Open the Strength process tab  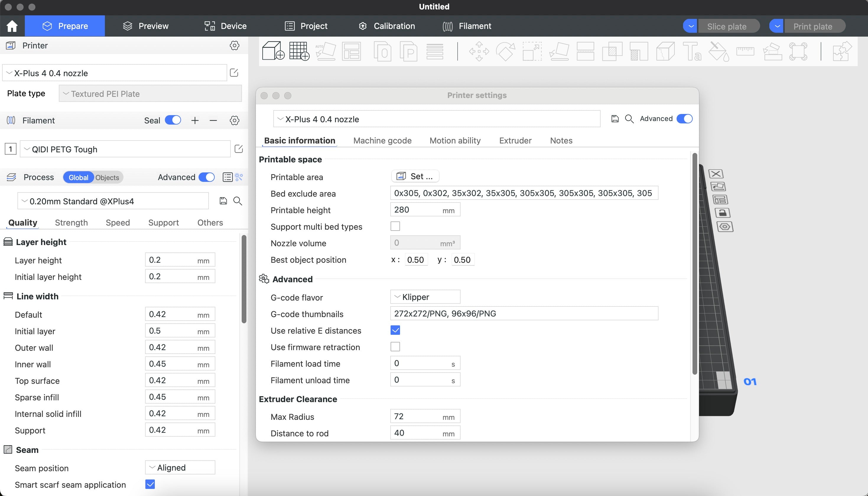71,222
